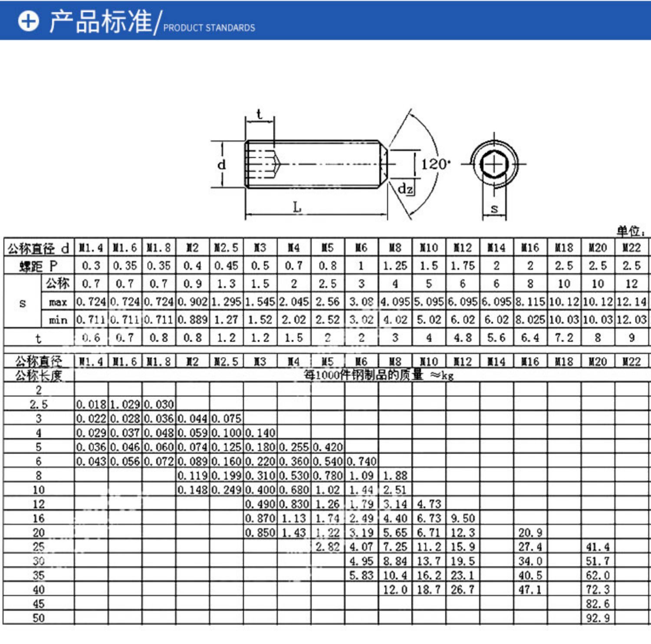Select the "max" row label under s
Screen dimensions: 651x644
tap(58, 302)
